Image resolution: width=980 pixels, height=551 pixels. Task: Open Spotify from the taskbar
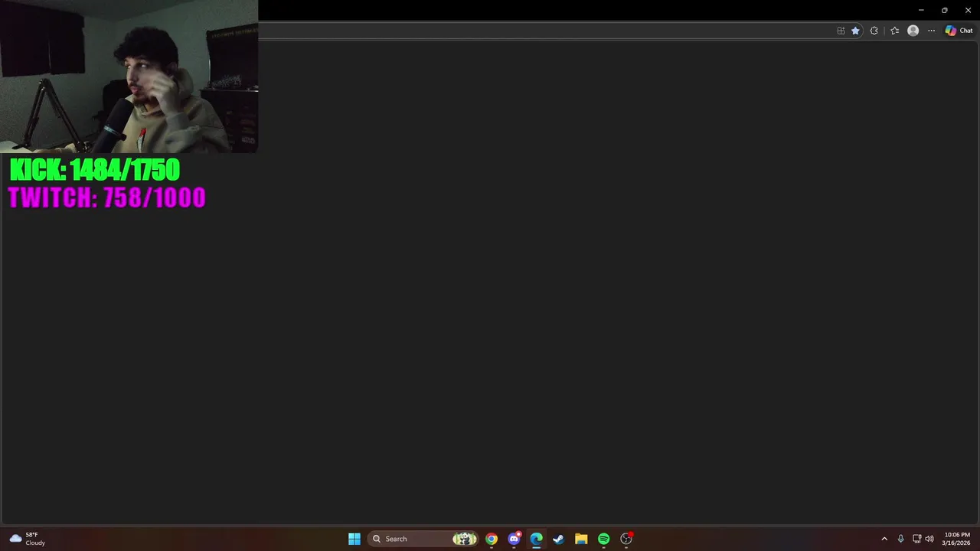(x=603, y=539)
